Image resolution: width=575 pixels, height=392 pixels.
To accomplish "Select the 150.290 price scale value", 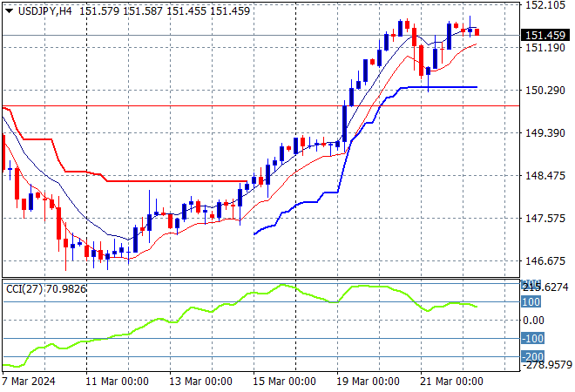I will pos(545,91).
